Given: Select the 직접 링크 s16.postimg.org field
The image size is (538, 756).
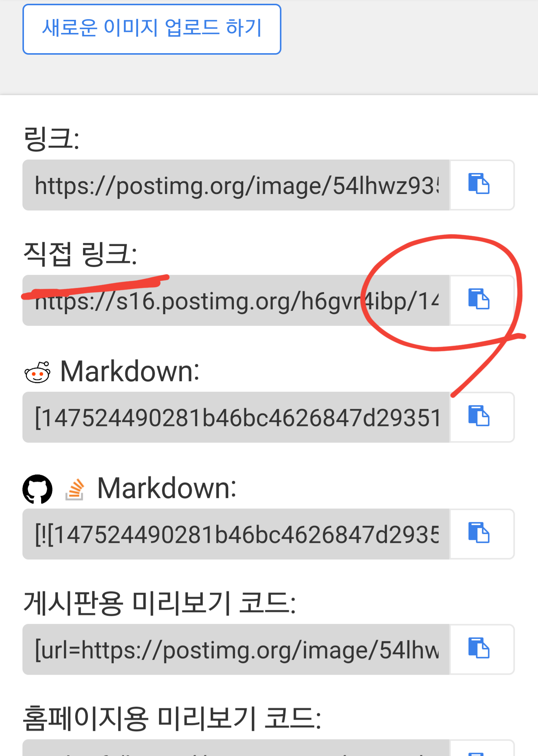Looking at the screenshot, I should (236, 300).
